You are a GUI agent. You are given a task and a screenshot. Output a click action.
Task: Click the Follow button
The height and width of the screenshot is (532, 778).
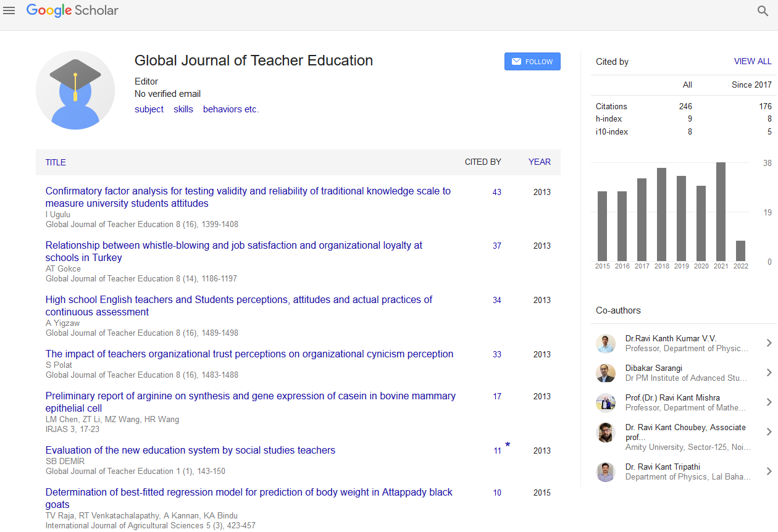point(532,62)
